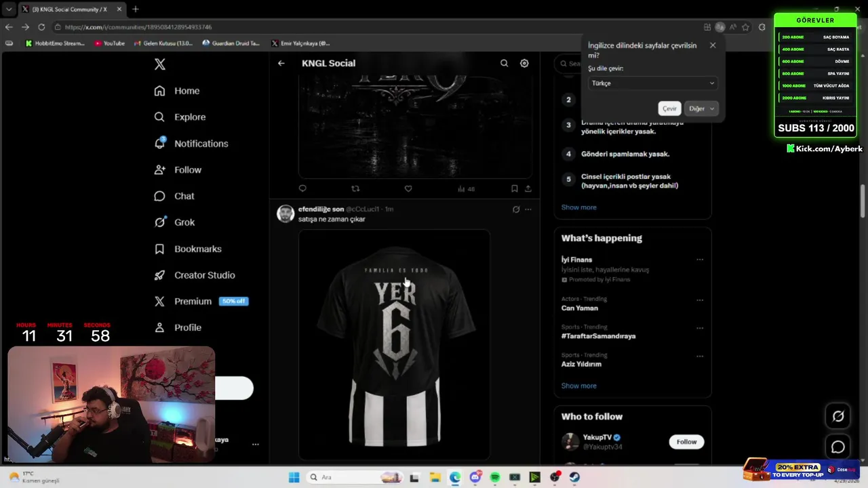Open more options for Can Yaman trend
This screenshot has height=488, width=868.
tap(700, 300)
